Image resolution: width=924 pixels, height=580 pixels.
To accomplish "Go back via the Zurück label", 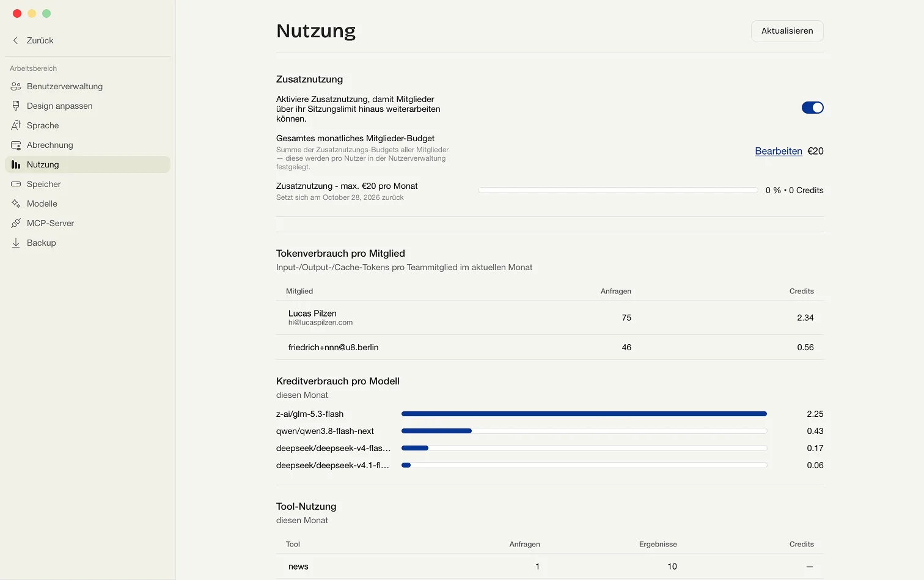I will (x=40, y=40).
